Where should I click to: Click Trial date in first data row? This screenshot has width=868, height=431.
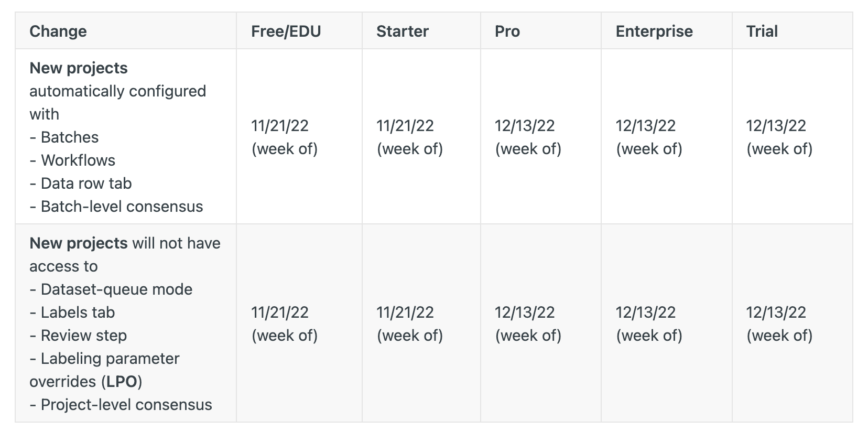(x=779, y=137)
